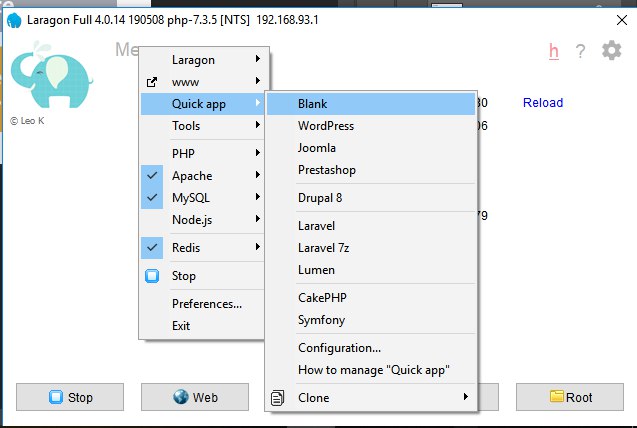Click stop square icon on bottom Stop button
This screenshot has width=637, height=428.
point(56,397)
